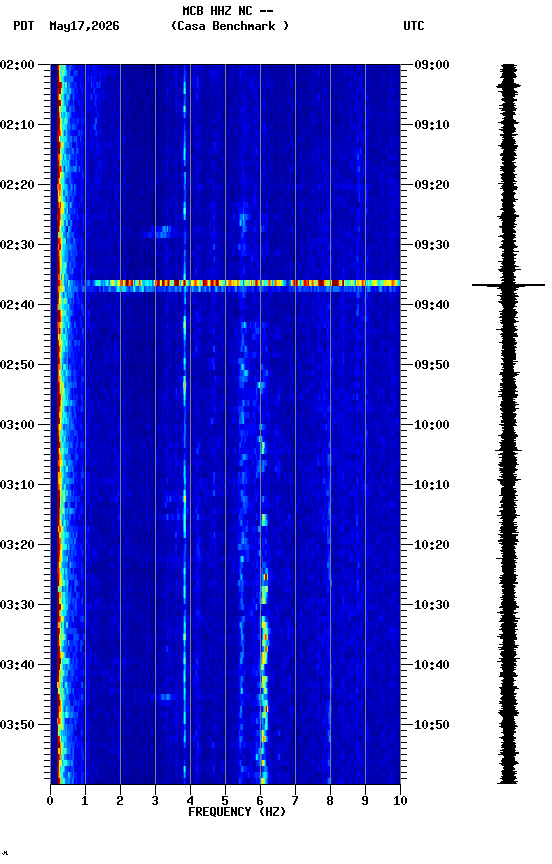Click frequency axis tick label '9'
This screenshot has height=864, width=552.
click(x=365, y=801)
